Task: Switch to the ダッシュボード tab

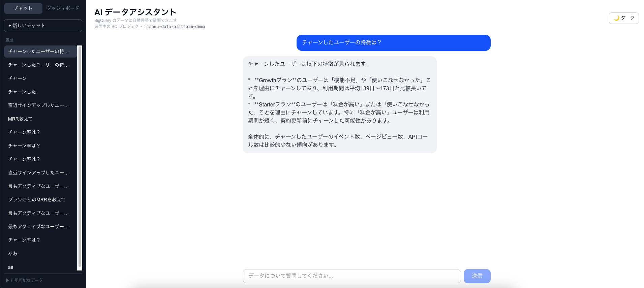Action: 63,8
